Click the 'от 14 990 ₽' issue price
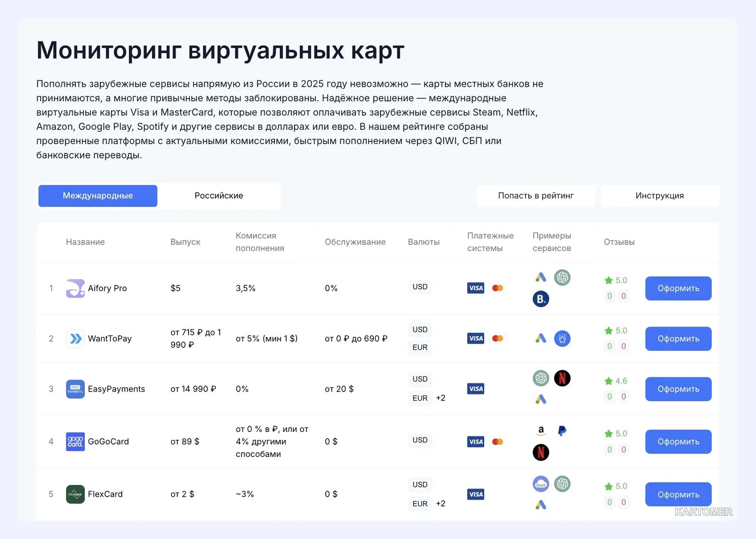Viewport: 756px width, 539px height. (193, 389)
